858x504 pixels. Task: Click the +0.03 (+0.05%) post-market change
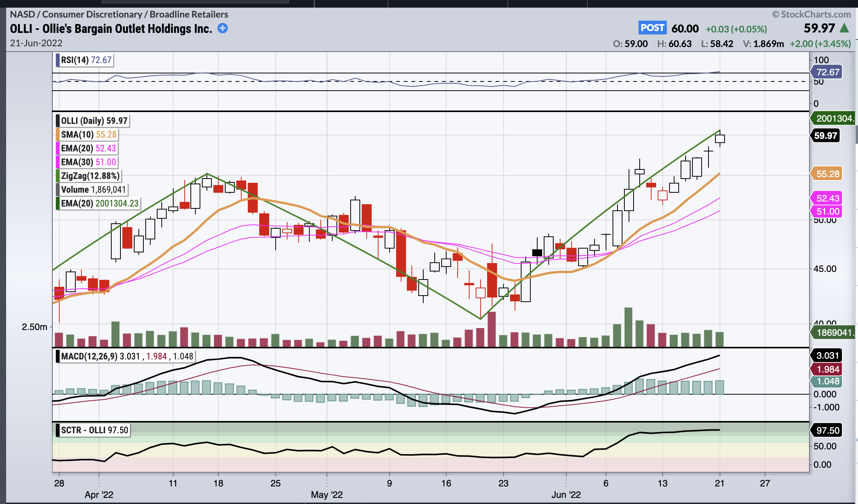(736, 29)
